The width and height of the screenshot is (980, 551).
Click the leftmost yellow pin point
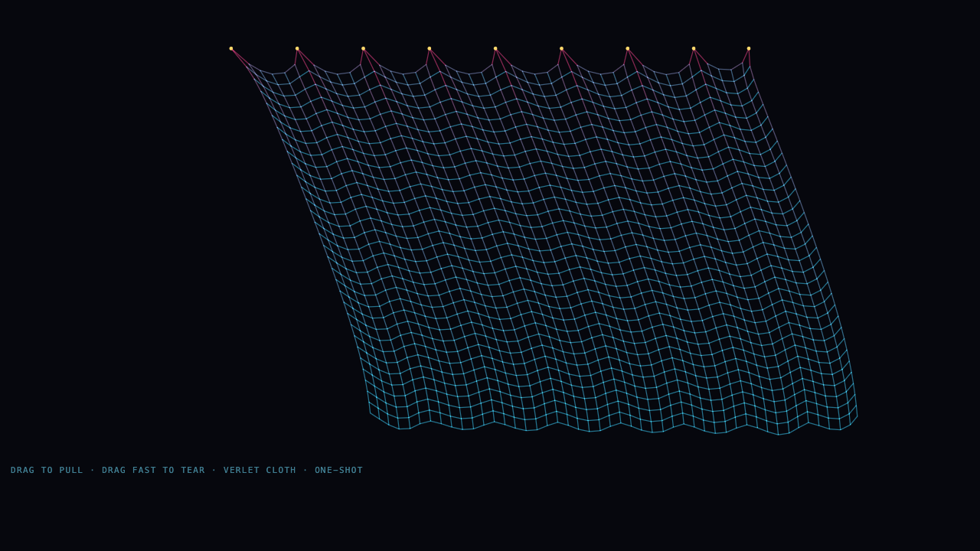231,48
